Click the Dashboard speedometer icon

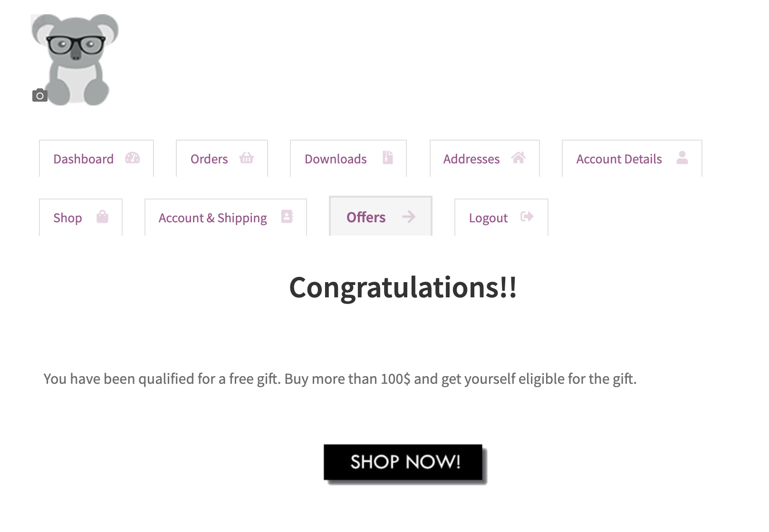[x=133, y=158]
